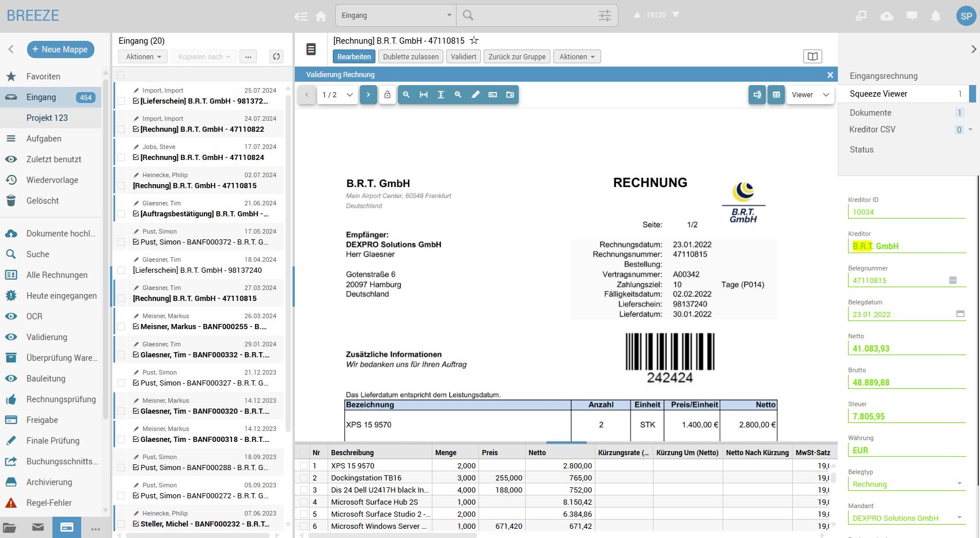
Task: Refresh the Eingang list
Action: pos(276,56)
